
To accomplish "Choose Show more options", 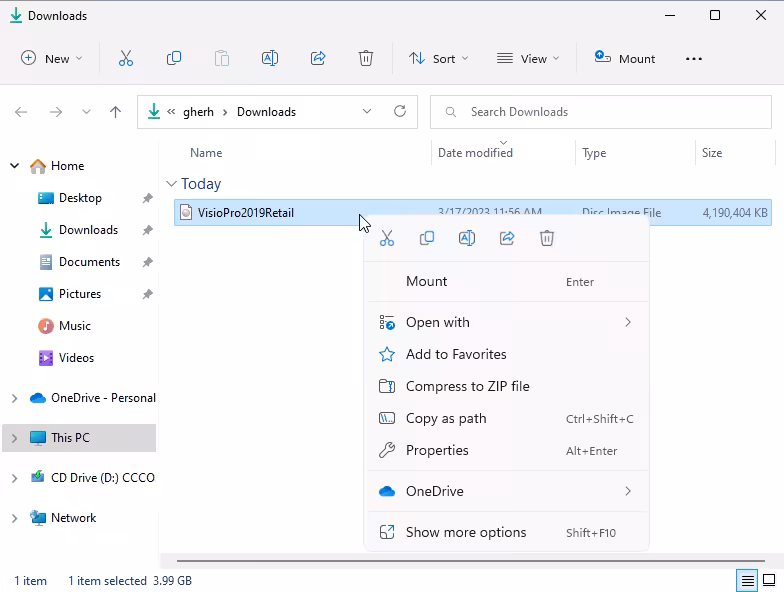I will 508,532.
